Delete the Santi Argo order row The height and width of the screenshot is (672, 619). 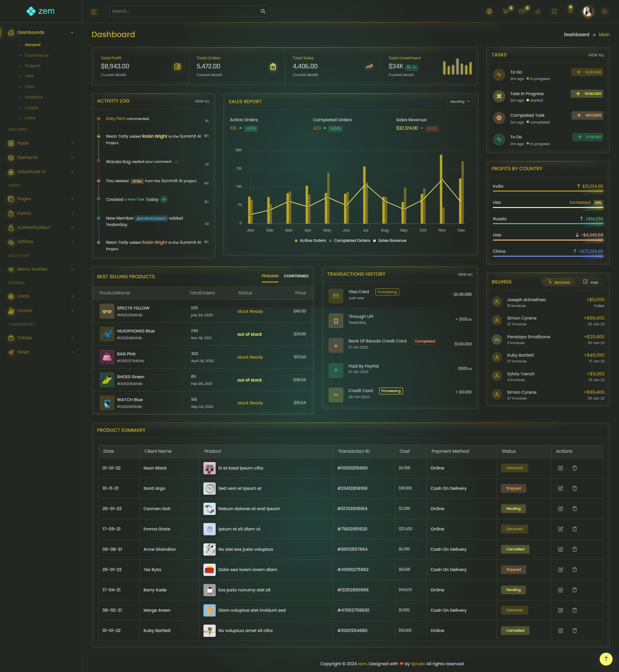(x=575, y=489)
